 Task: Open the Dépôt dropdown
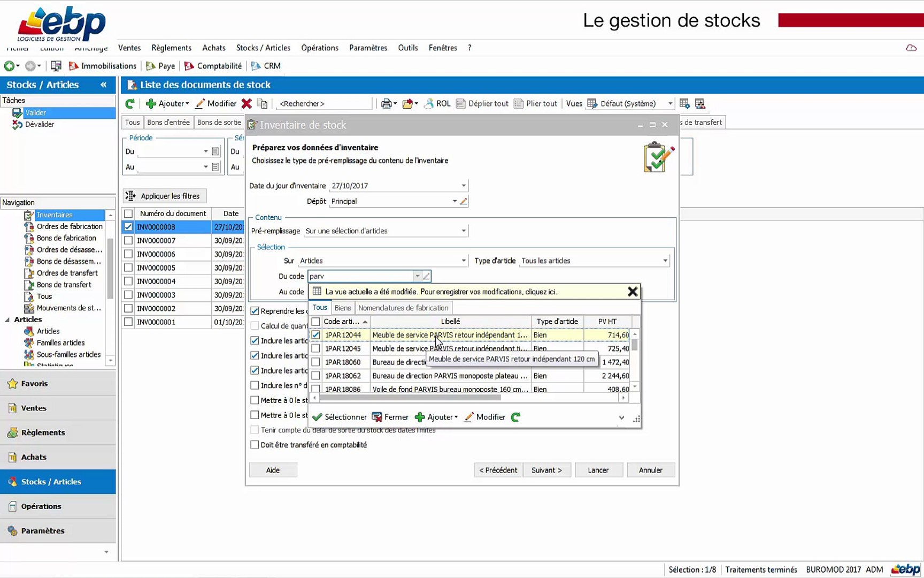pyautogui.click(x=455, y=201)
